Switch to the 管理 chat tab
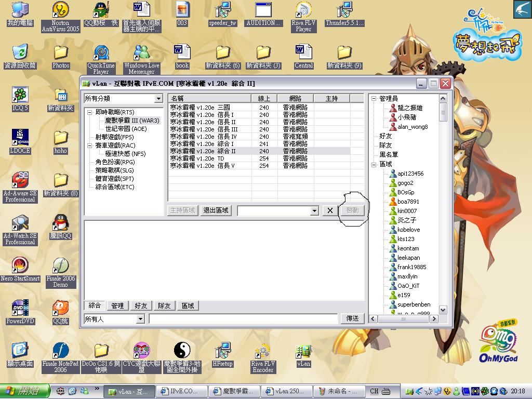The height and width of the screenshot is (399, 532). (x=117, y=306)
